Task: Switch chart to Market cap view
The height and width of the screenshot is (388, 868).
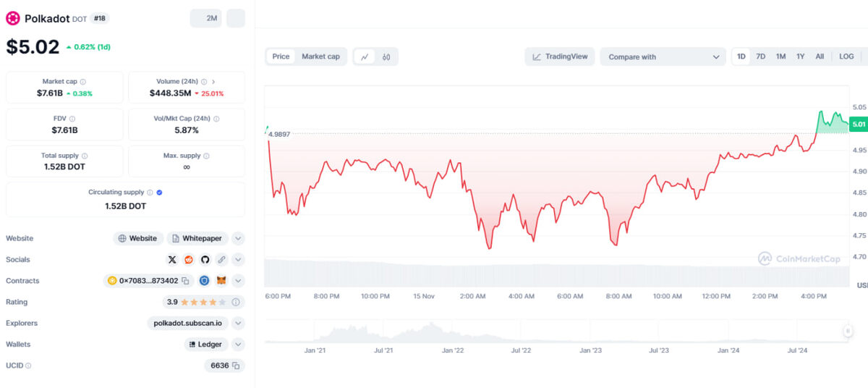Action: [320, 56]
